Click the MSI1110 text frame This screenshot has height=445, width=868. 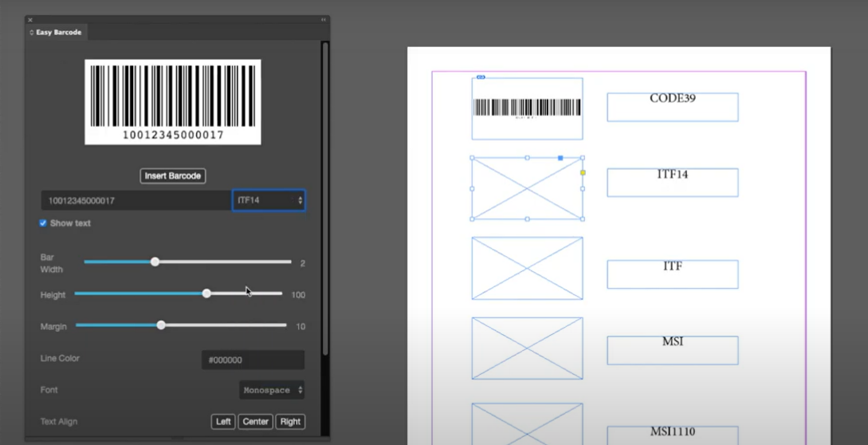point(673,435)
